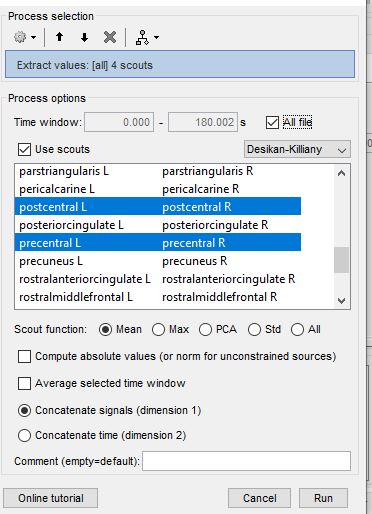Screen dimensions: 372x514
Task: Click the Run button
Action: (x=323, y=498)
